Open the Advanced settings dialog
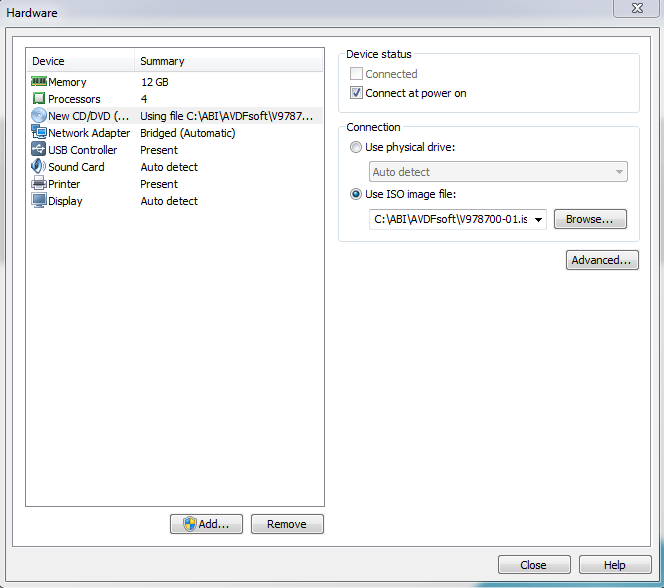Screen dimensions: 664x588 [x=602, y=260]
